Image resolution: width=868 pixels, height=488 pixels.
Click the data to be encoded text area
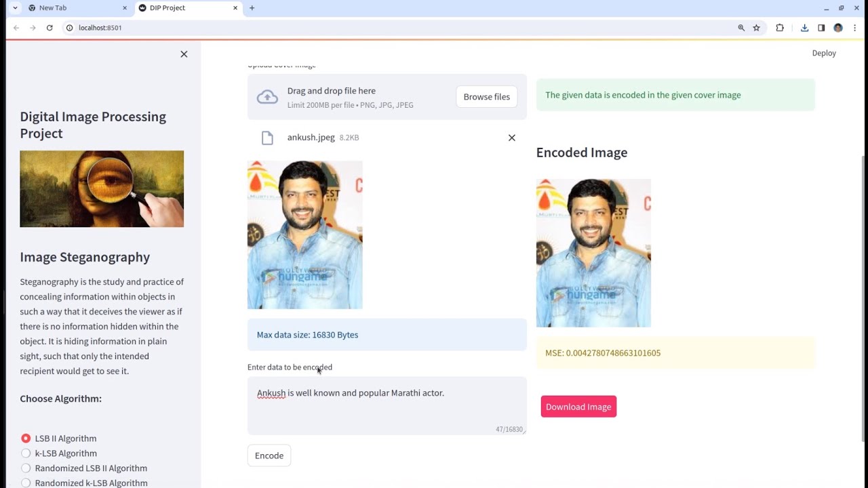tap(387, 405)
